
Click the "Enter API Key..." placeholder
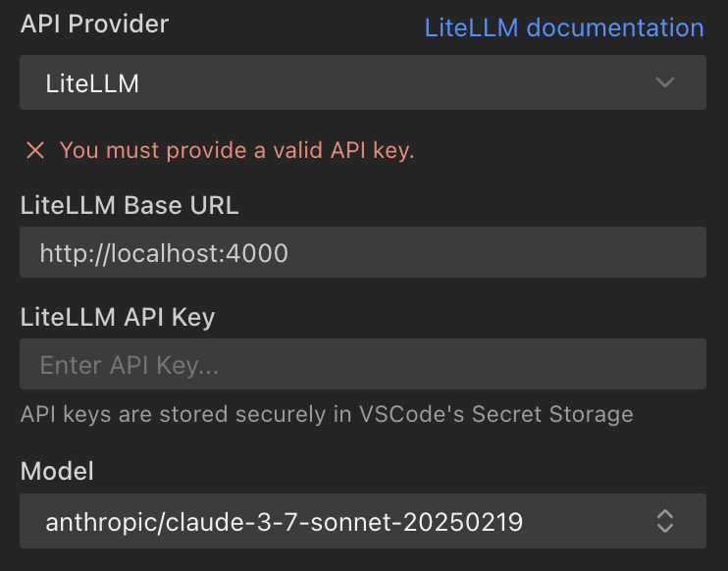tap(129, 366)
